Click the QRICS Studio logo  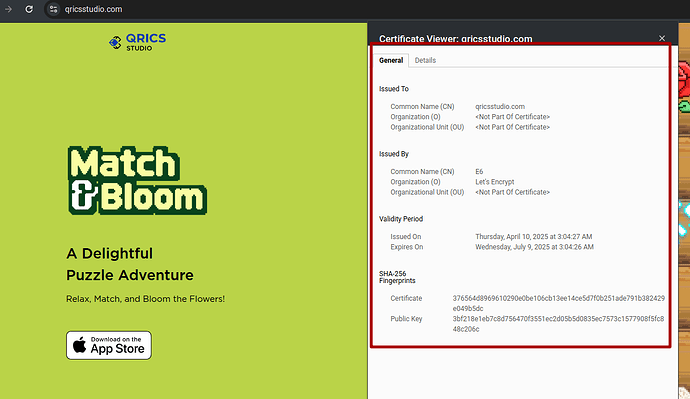pyautogui.click(x=137, y=42)
